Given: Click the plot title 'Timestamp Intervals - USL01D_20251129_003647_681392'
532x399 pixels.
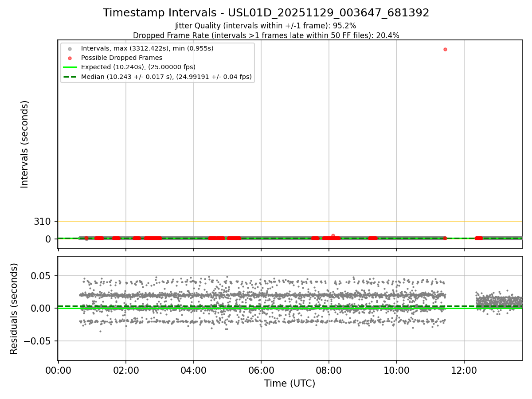Looking at the screenshot, I should [x=266, y=13].
